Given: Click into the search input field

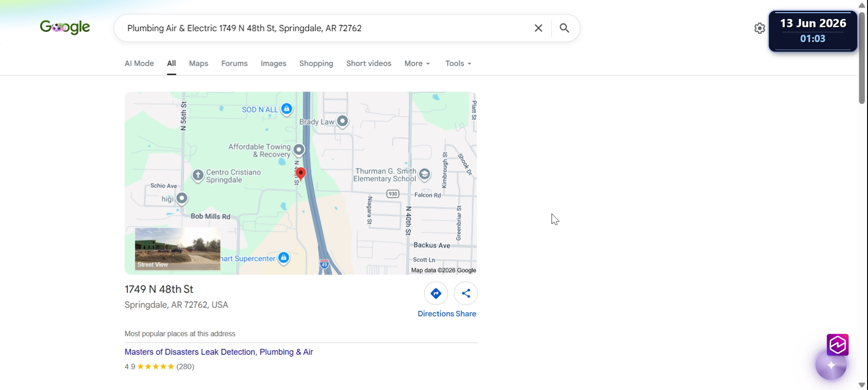Looking at the screenshot, I should pyautogui.click(x=325, y=28).
